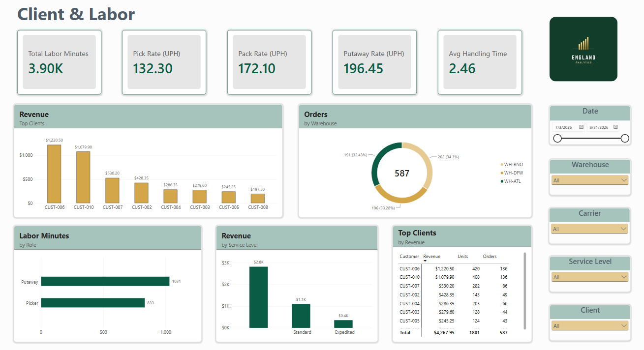Select the CUST-008 revenue bar
644x350 pixels.
coord(257,198)
